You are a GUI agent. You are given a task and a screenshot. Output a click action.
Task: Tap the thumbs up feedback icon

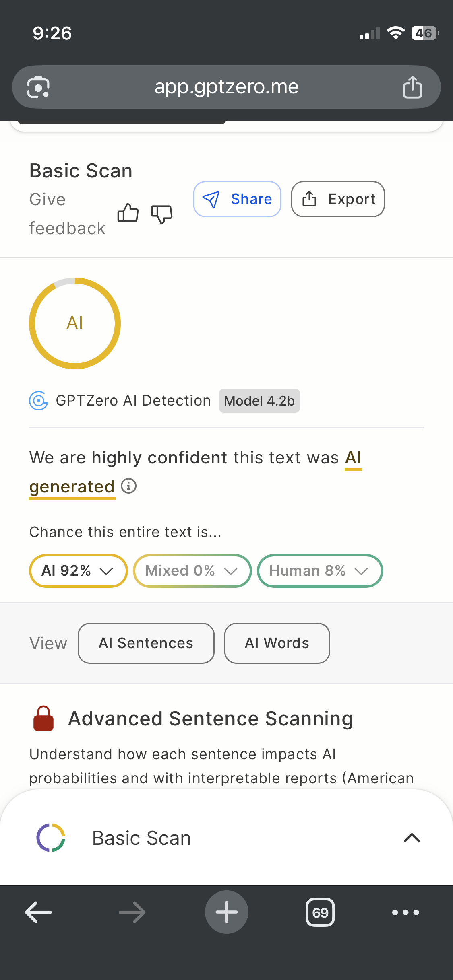[x=128, y=212]
